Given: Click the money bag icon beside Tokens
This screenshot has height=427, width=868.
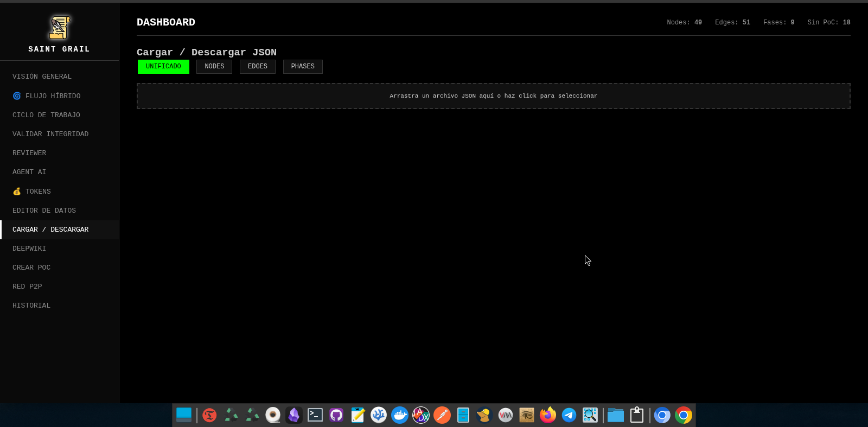Looking at the screenshot, I should pos(17,191).
